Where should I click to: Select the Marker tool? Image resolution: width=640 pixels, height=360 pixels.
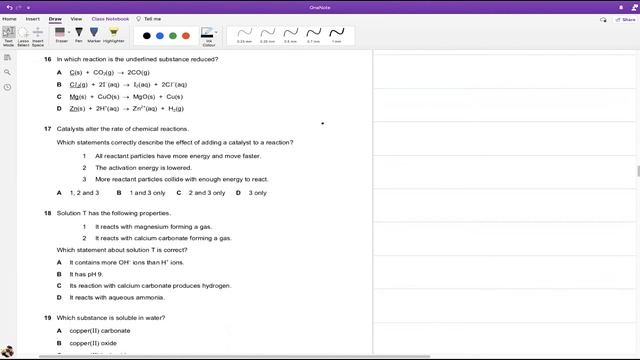(94, 35)
